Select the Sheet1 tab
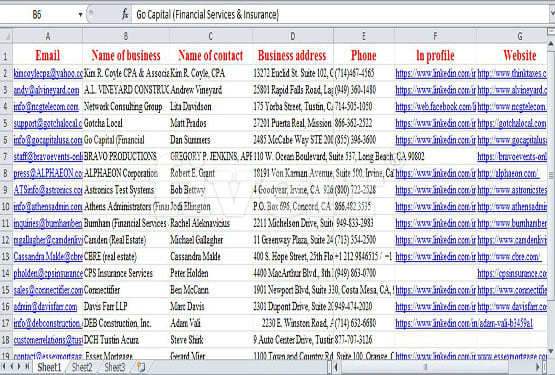 click(x=49, y=367)
